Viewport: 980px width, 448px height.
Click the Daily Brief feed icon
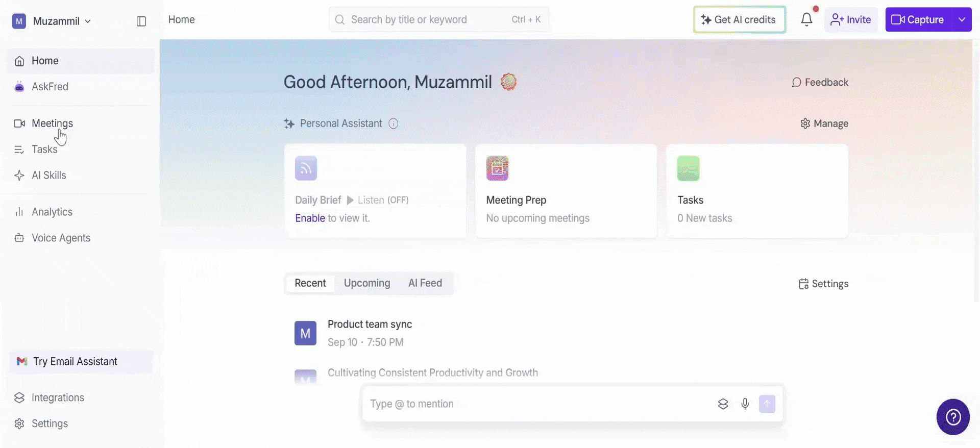pyautogui.click(x=306, y=168)
